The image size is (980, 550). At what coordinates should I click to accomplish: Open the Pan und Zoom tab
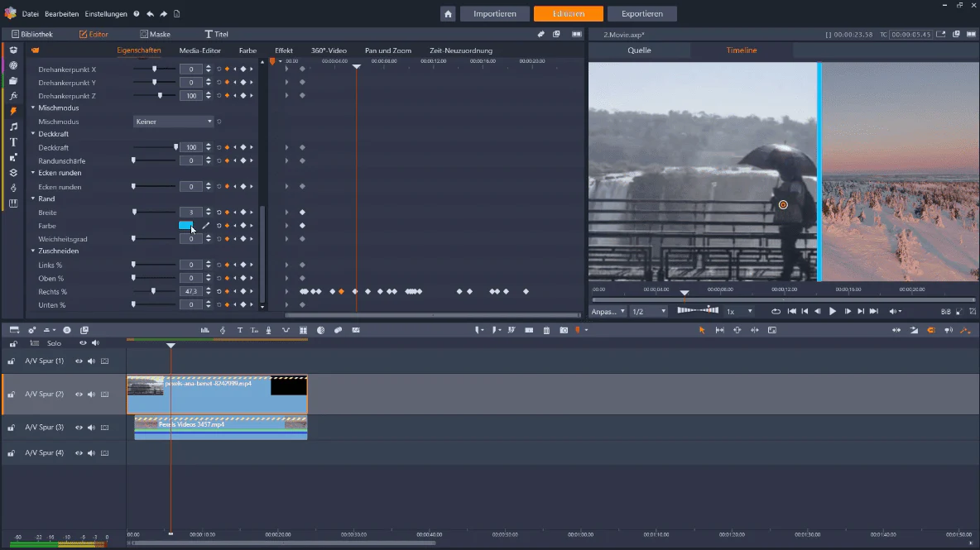tap(388, 50)
